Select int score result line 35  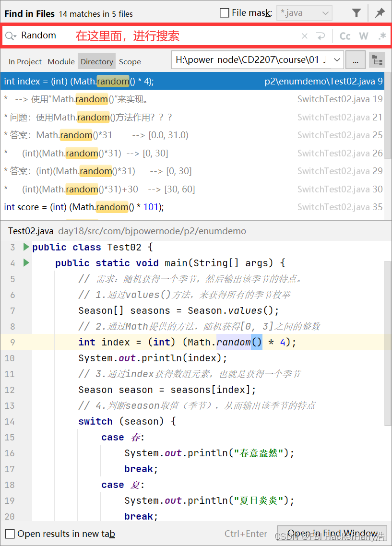coord(192,207)
